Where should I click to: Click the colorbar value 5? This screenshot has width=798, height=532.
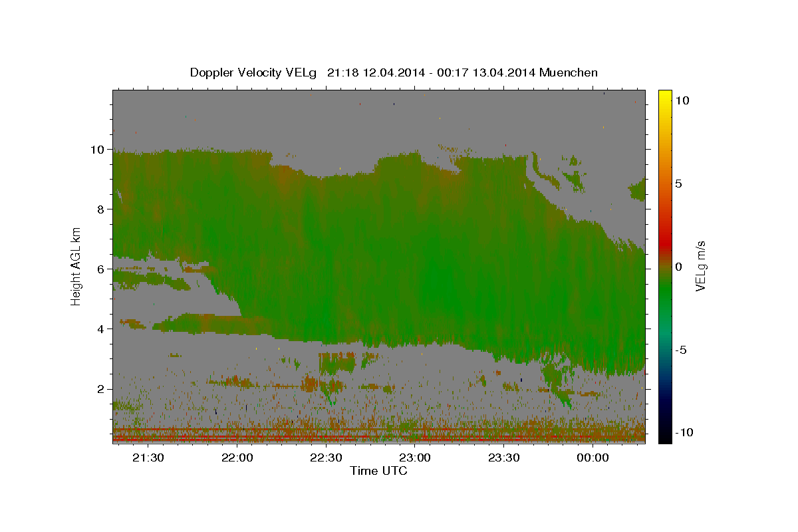[678, 184]
